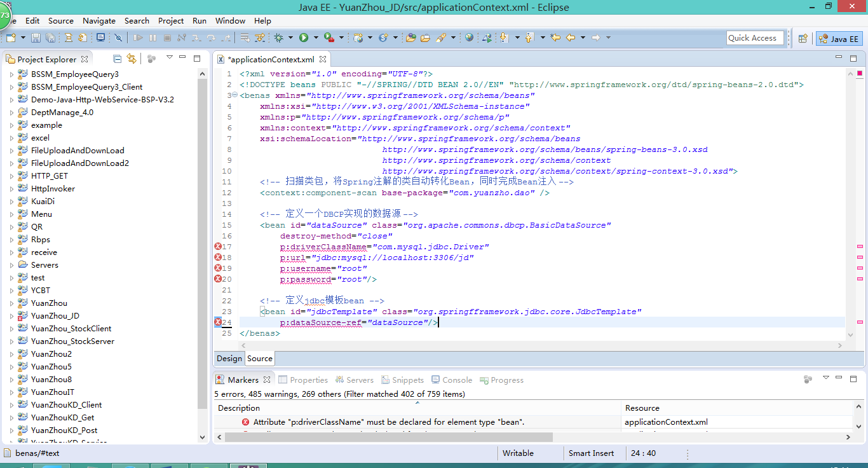Open the web browser globe icon

coord(469,38)
